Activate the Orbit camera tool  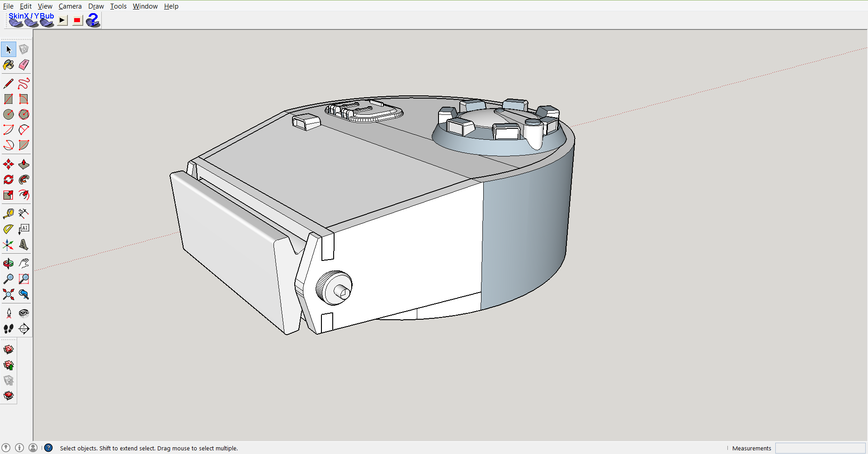pyautogui.click(x=9, y=263)
